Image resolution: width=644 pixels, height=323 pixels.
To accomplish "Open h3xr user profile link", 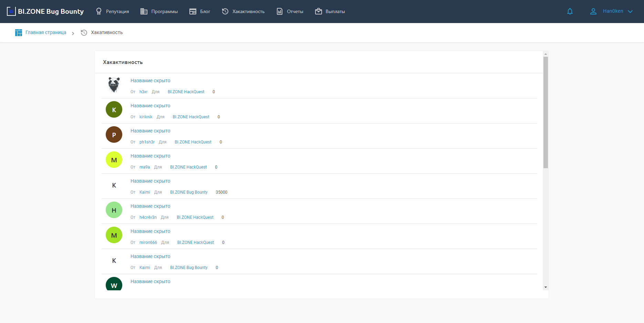I will coord(143,92).
